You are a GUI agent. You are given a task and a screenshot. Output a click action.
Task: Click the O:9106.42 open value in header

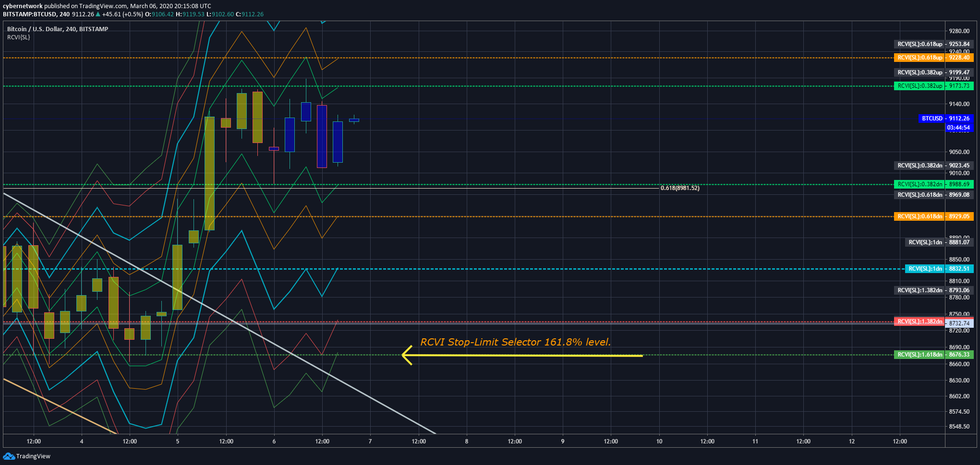160,14
